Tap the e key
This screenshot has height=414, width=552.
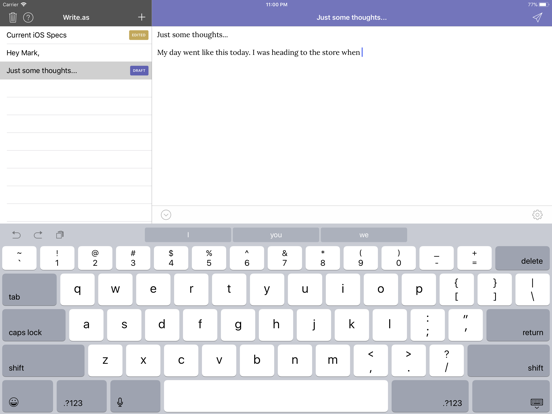tap(153, 289)
